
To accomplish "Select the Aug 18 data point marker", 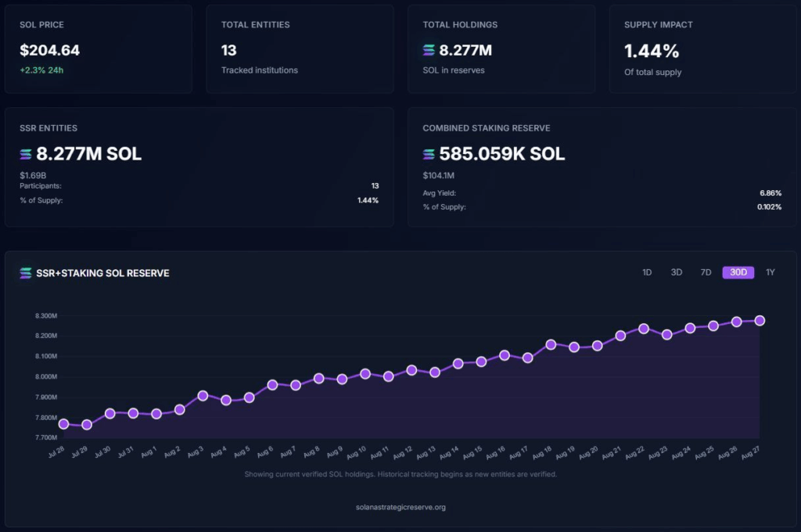I will (x=551, y=344).
